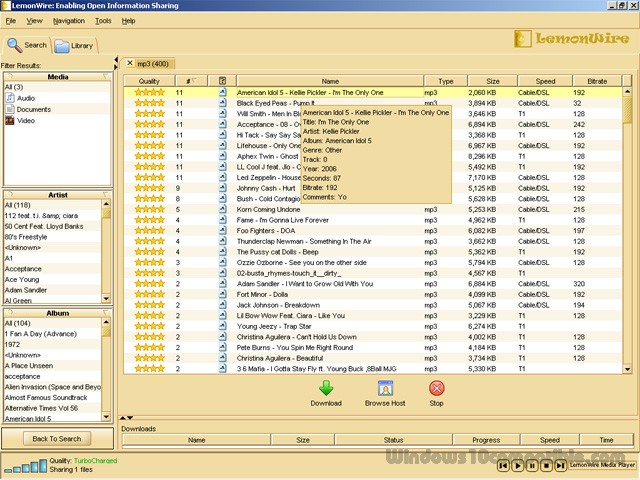Sort results by Name column header
The height and width of the screenshot is (480, 640).
coord(330,81)
